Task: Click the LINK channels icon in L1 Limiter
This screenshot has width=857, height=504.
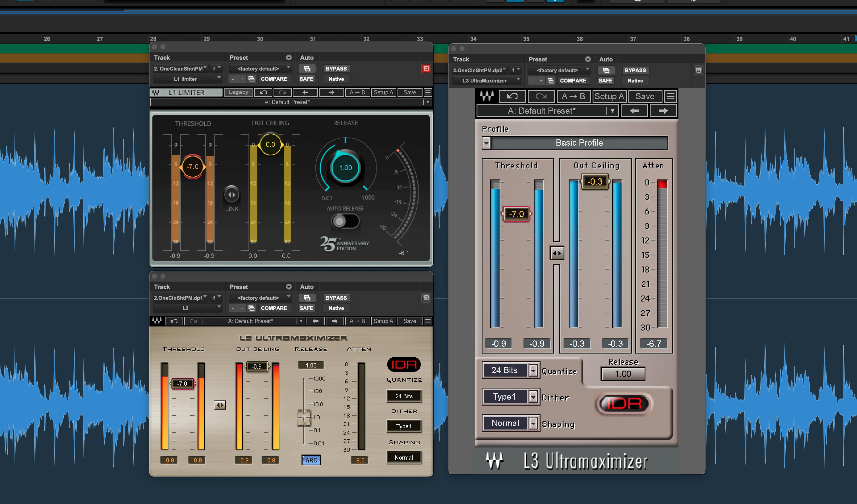Action: click(x=231, y=195)
